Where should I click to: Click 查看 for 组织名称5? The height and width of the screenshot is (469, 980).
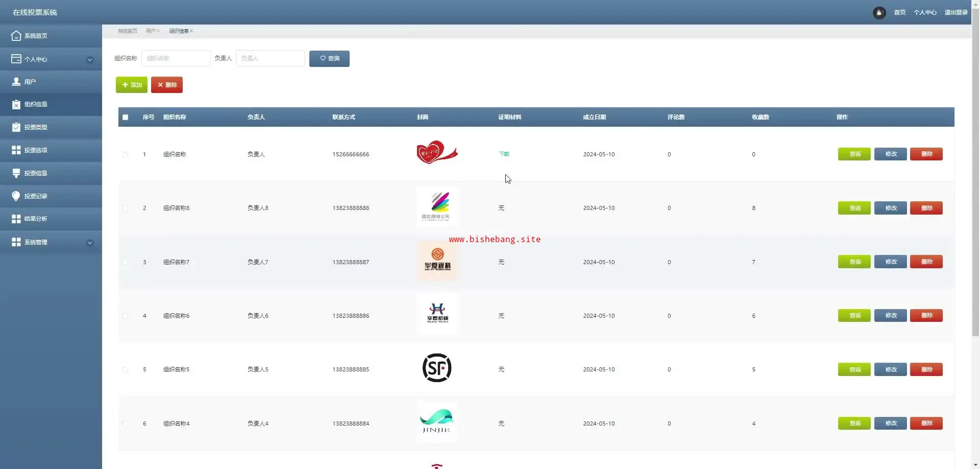854,369
